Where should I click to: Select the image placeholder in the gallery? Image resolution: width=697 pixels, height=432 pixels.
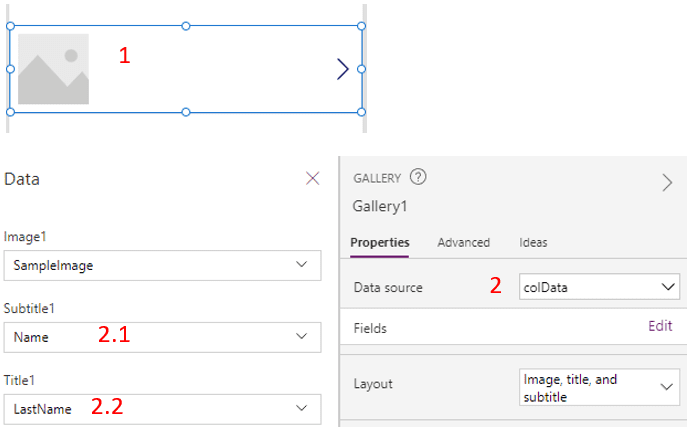pyautogui.click(x=53, y=69)
